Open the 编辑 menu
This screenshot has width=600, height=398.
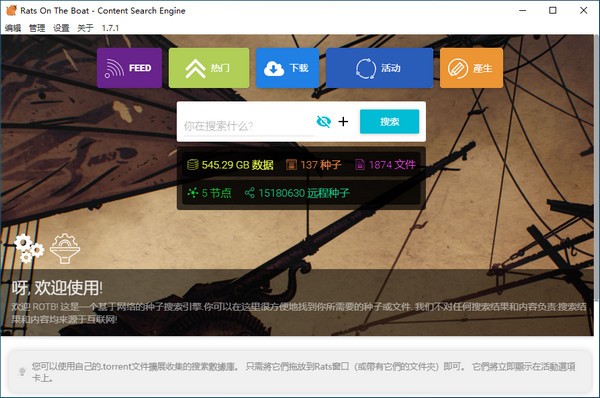pos(13,28)
